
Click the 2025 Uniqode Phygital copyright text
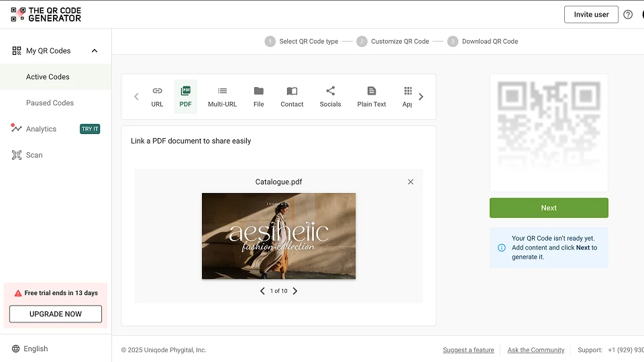click(164, 350)
